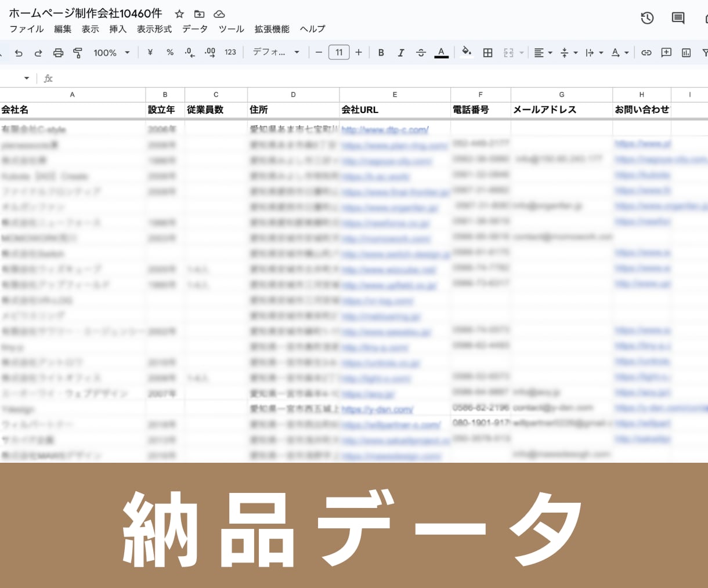Increase font size with plus button
Screen dimensions: 708x588
359,52
